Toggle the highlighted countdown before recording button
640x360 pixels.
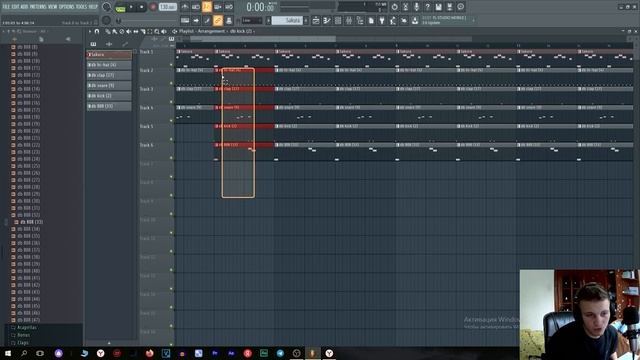(207, 7)
